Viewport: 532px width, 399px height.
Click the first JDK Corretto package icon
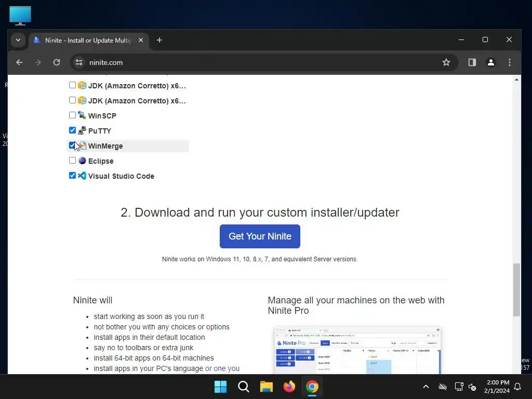pyautogui.click(x=82, y=85)
